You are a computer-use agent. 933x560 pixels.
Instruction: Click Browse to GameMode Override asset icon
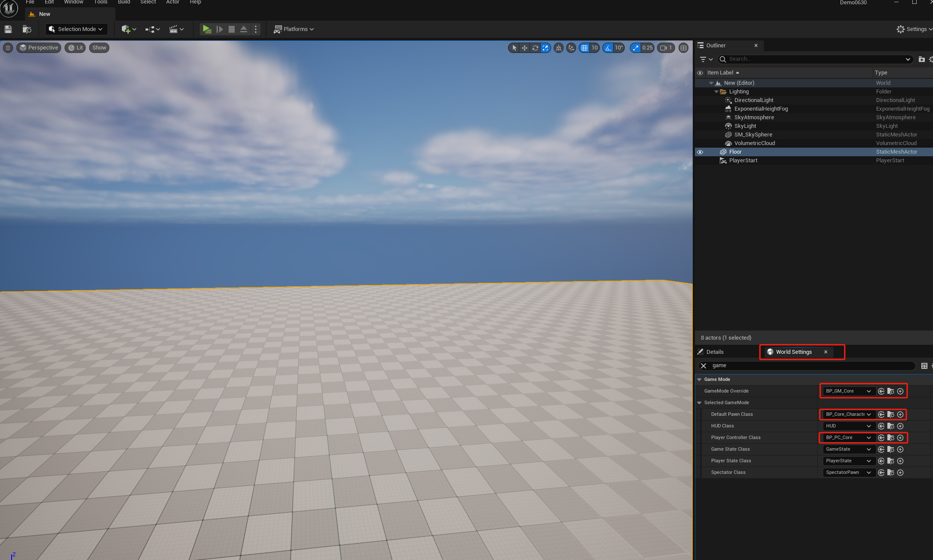(x=891, y=391)
